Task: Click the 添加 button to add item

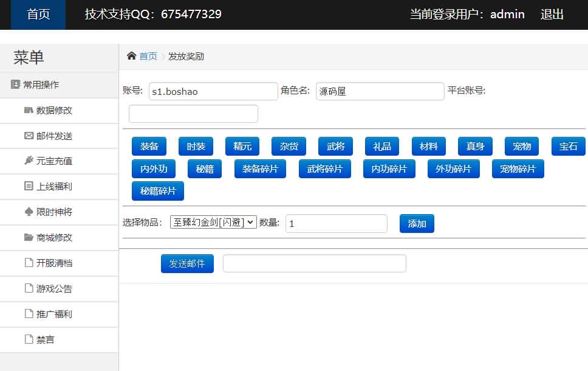Action: (417, 223)
